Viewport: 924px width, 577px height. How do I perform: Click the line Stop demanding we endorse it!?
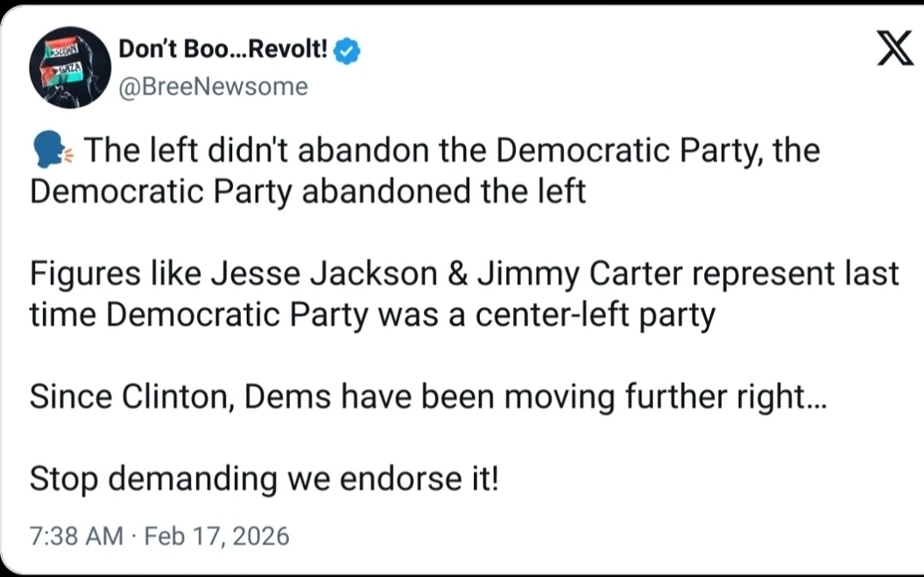(264, 480)
